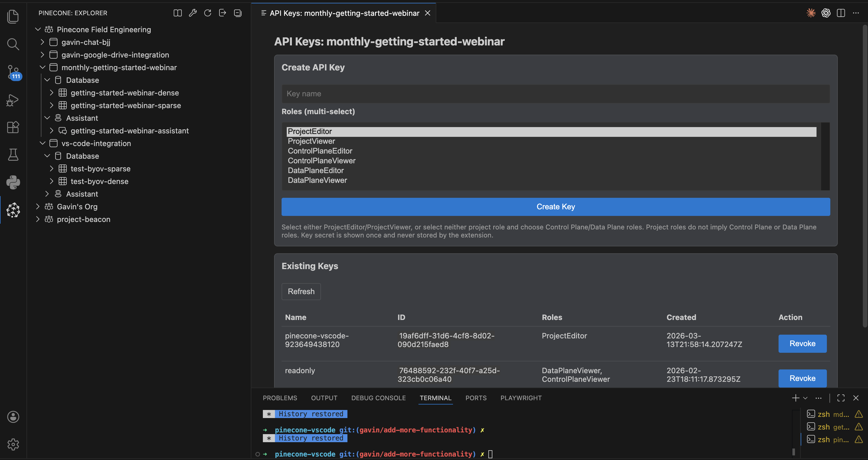
Task: Expand the getting-started-webinar-dense index
Action: tap(51, 93)
